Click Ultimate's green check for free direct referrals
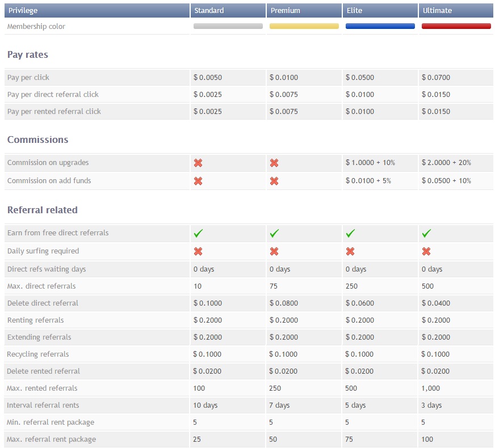 [x=426, y=233]
